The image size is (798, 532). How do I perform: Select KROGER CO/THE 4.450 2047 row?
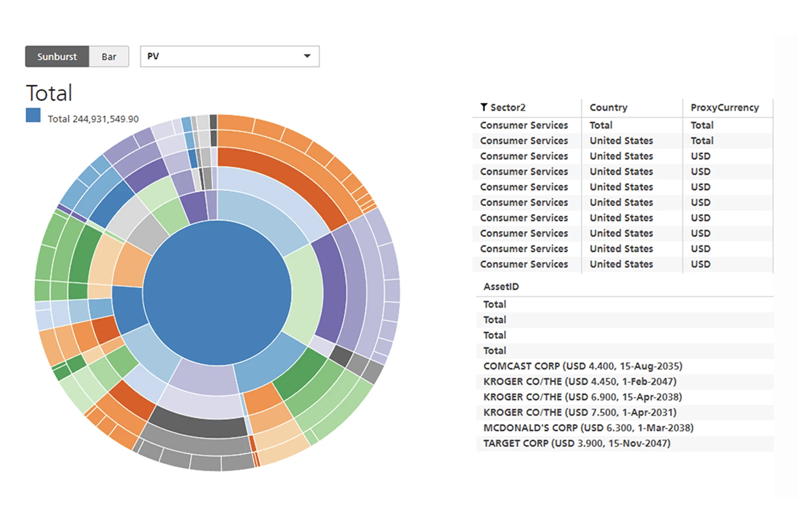tap(580, 382)
